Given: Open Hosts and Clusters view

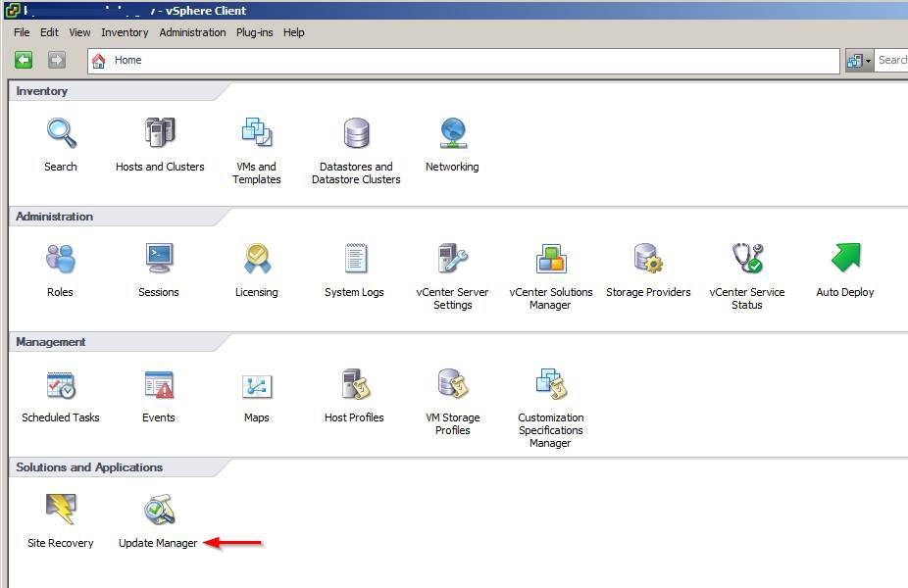Looking at the screenshot, I should 160,133.
